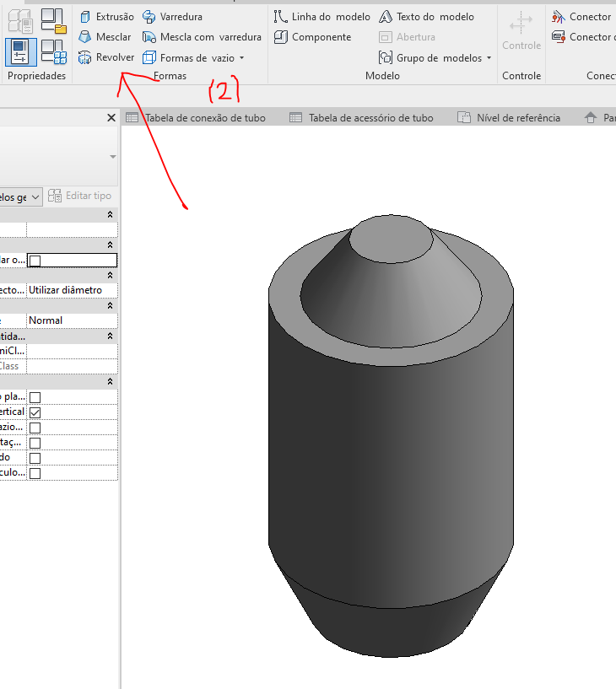Viewport: 616px width, 689px height.
Task: Click the 'Utilizar diâmetro' property field
Action: (71, 290)
